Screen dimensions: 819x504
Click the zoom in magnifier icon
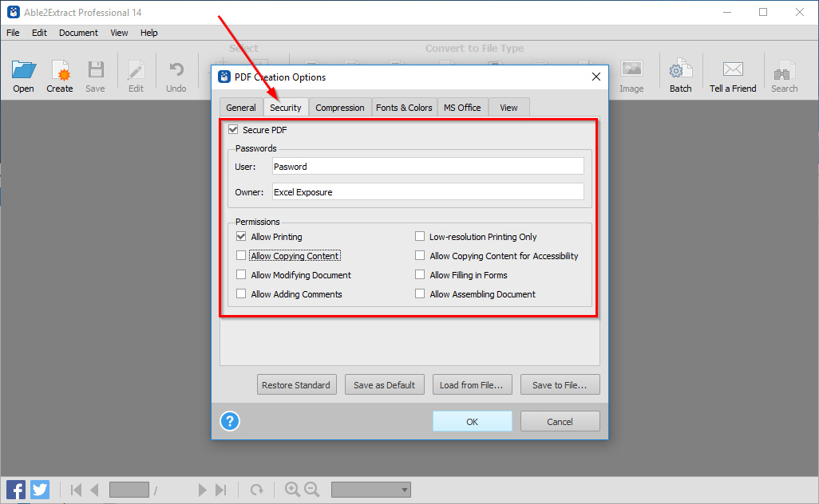click(x=292, y=490)
